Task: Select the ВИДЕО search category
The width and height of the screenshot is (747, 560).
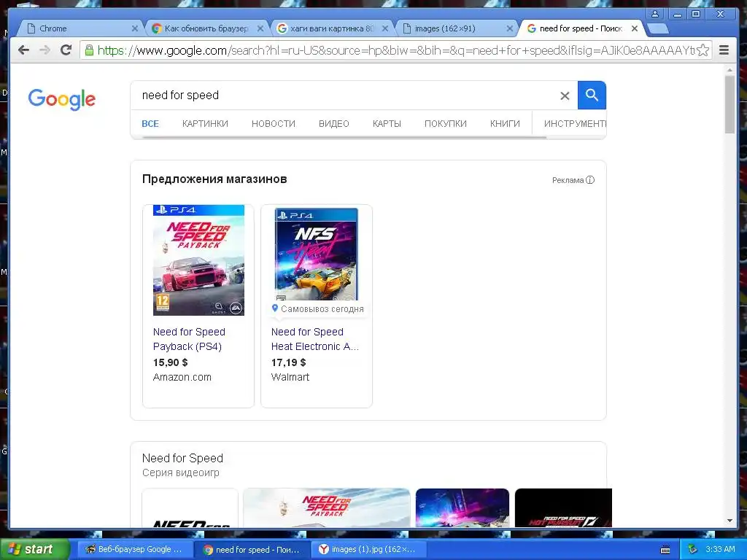Action: (x=334, y=124)
